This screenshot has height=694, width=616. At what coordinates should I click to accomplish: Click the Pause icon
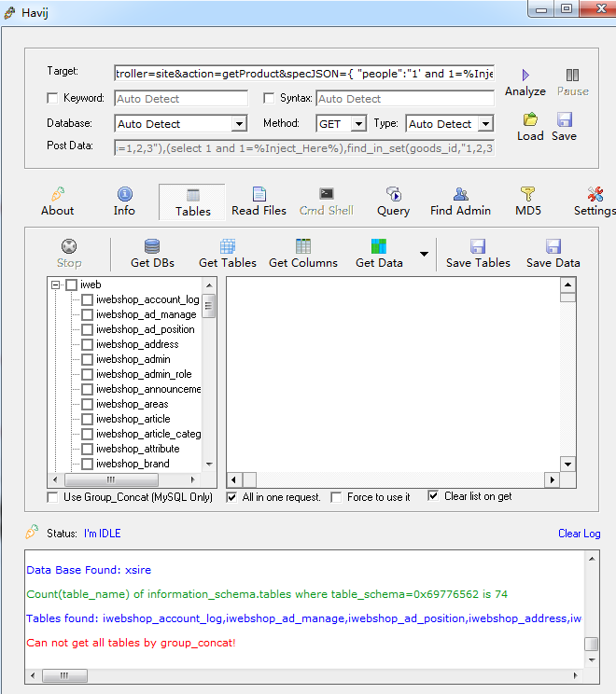pyautogui.click(x=573, y=75)
